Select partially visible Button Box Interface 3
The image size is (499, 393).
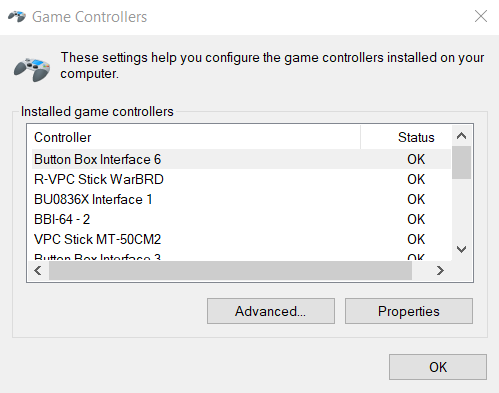(x=241, y=256)
